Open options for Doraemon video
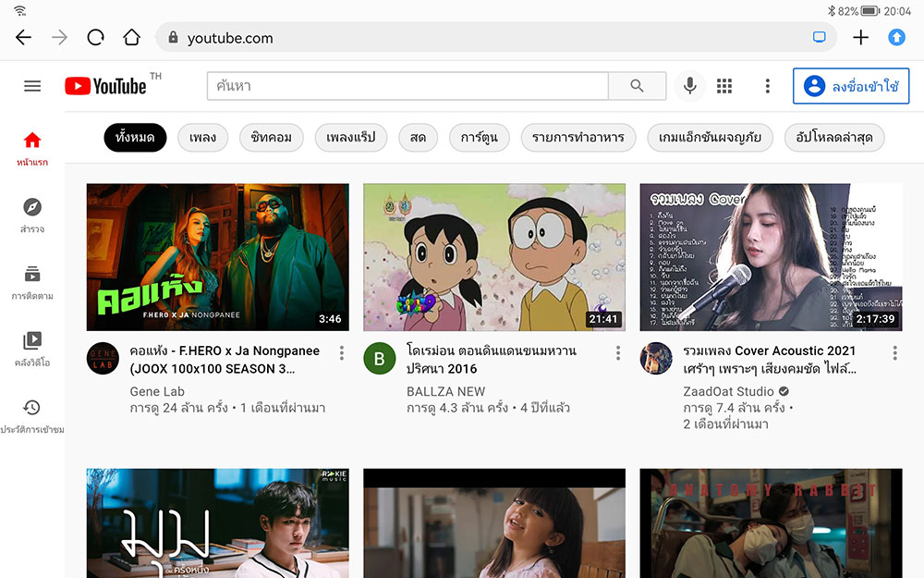The width and height of the screenshot is (924, 578). 618,352
